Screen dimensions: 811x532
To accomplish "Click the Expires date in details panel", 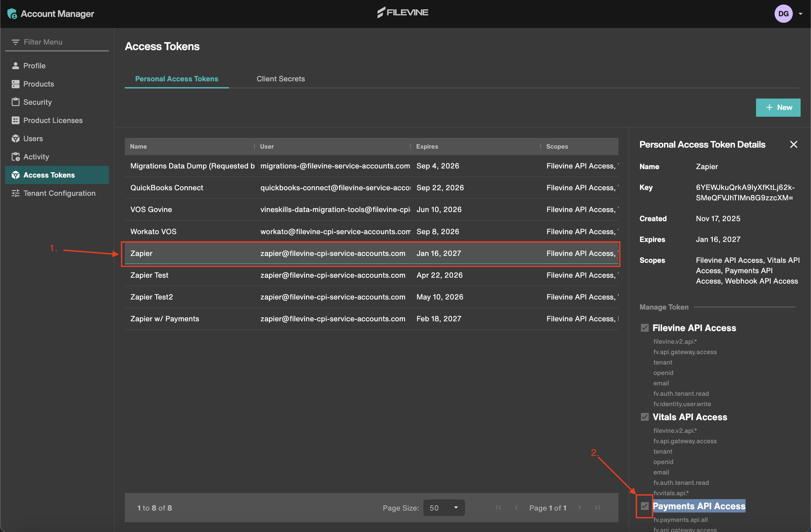I will point(718,239).
